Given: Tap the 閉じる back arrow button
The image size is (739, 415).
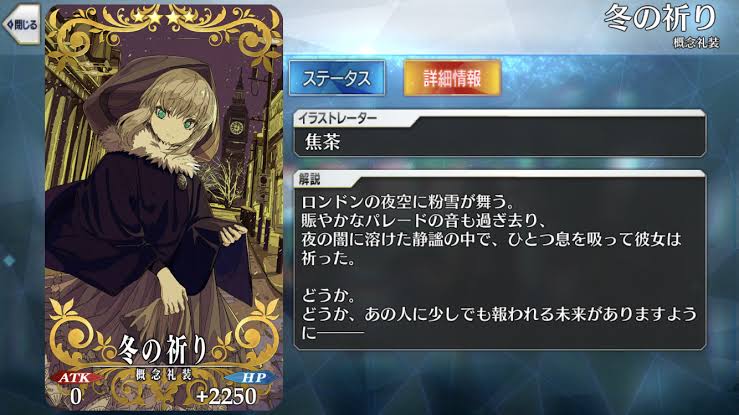Looking at the screenshot, I should tap(22, 24).
